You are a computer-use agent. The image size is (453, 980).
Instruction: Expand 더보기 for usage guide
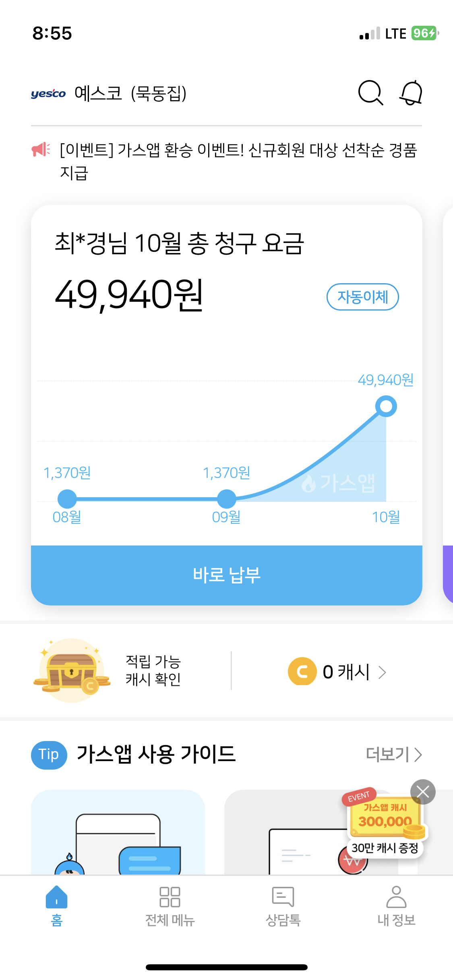pos(393,754)
